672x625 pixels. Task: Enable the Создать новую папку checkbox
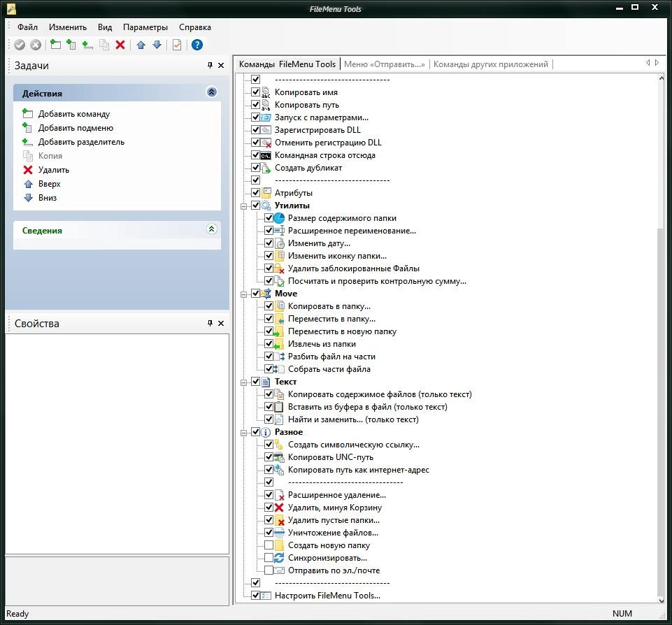(x=269, y=545)
